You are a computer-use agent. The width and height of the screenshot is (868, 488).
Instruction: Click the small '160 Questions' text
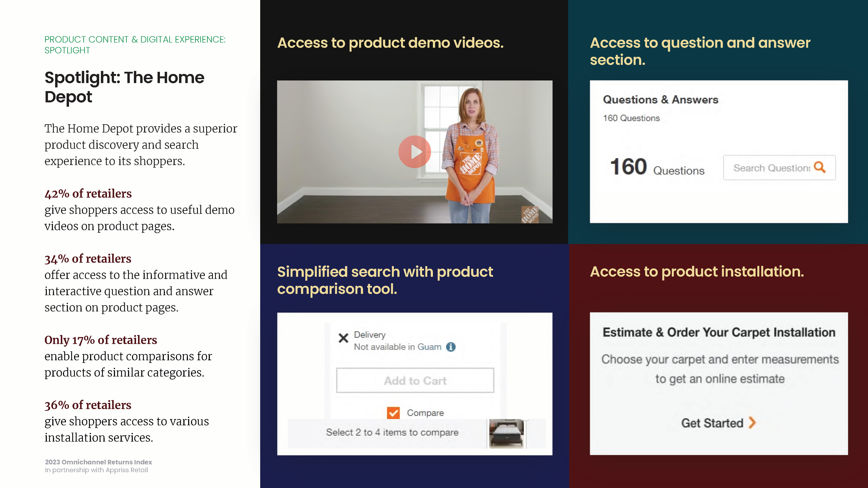[x=631, y=118]
